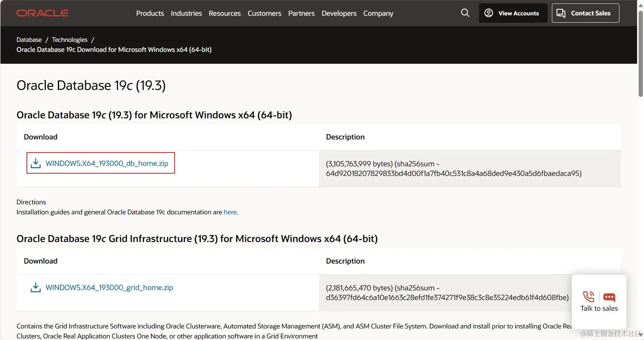The height and width of the screenshot is (340, 644).
Task: Click download icon beside grid_home.zip
Action: click(36, 287)
